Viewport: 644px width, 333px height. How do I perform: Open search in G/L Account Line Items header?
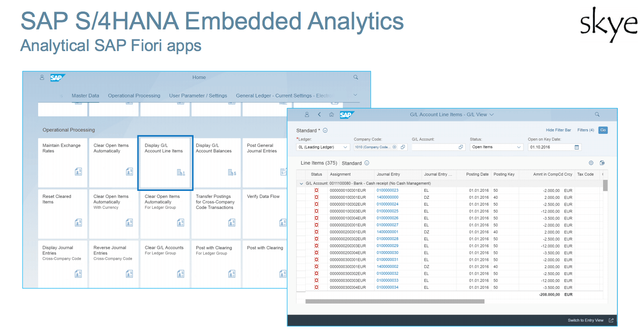(x=597, y=115)
